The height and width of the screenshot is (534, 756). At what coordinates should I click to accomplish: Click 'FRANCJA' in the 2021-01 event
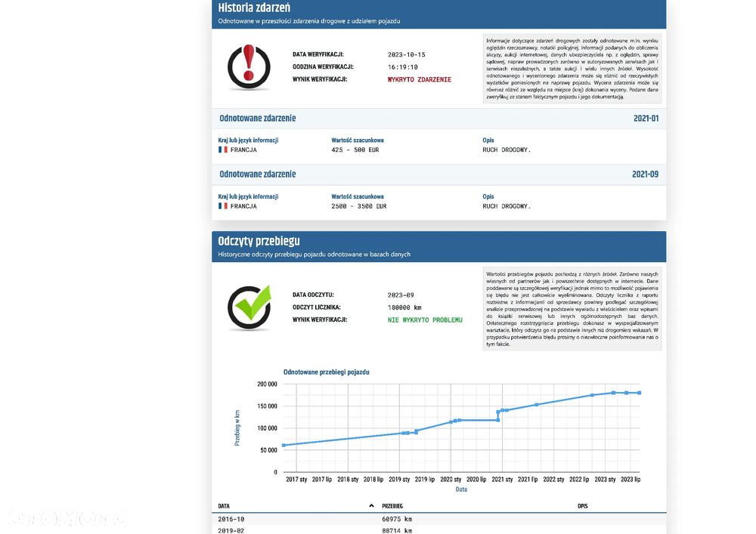(x=243, y=150)
